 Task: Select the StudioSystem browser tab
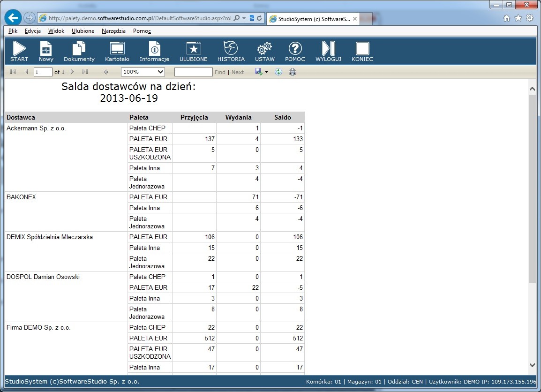[314, 19]
